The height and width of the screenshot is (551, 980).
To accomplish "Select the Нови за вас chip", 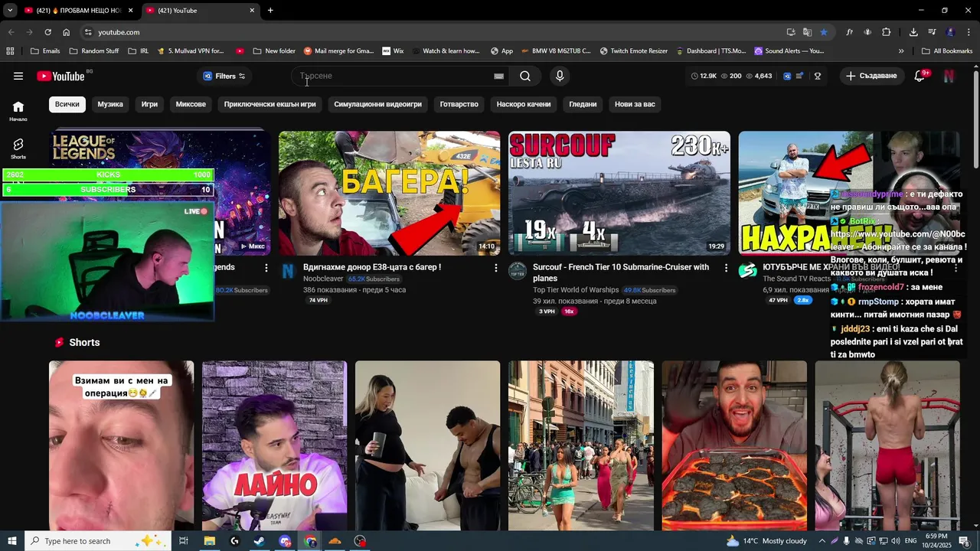I will 635,104.
